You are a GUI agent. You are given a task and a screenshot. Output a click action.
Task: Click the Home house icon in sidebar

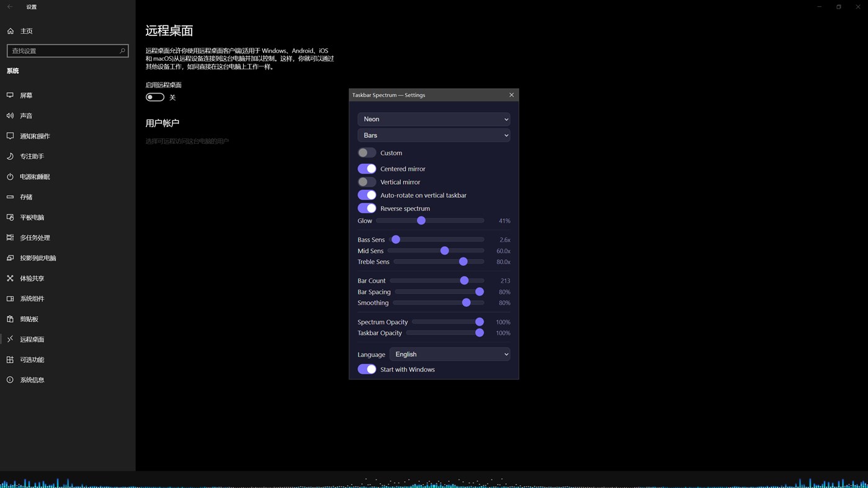click(x=11, y=31)
